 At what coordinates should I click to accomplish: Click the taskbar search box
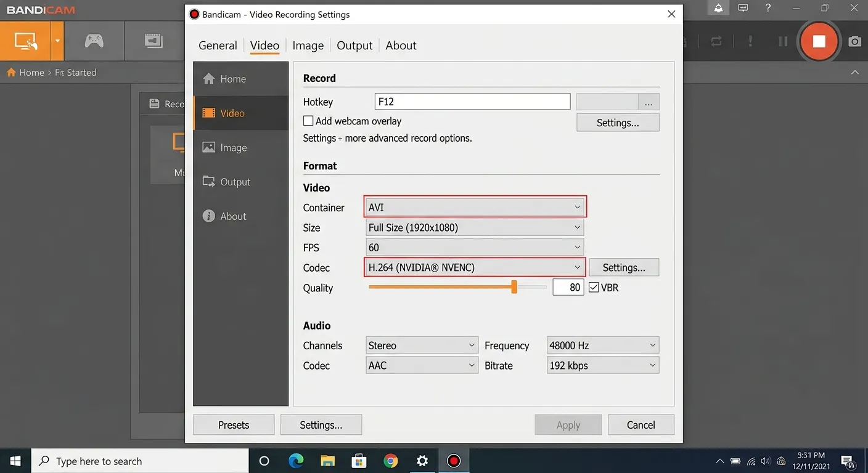click(140, 461)
